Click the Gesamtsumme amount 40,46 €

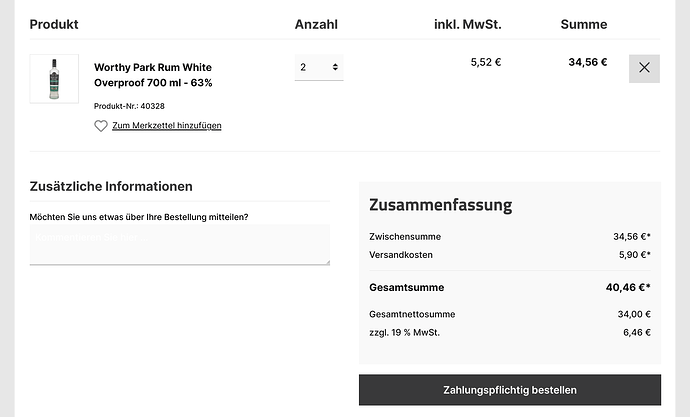click(628, 287)
